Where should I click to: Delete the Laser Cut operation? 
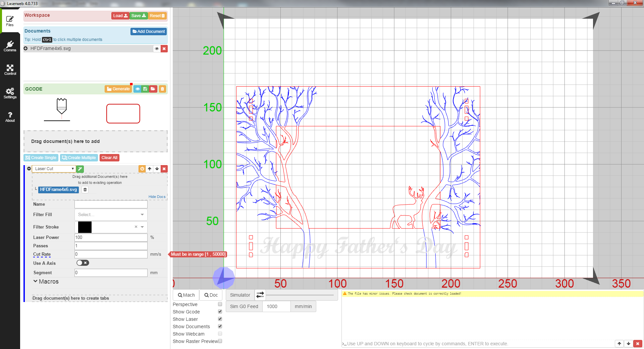click(164, 169)
